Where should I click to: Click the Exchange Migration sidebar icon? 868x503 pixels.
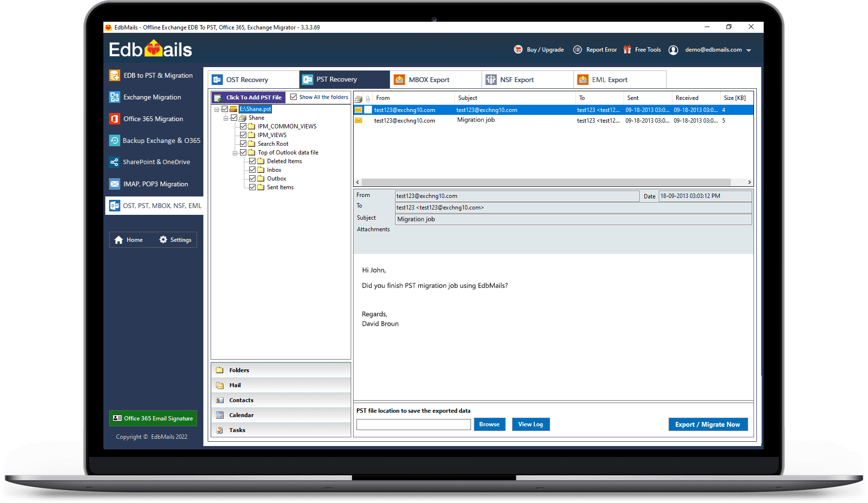pos(114,97)
